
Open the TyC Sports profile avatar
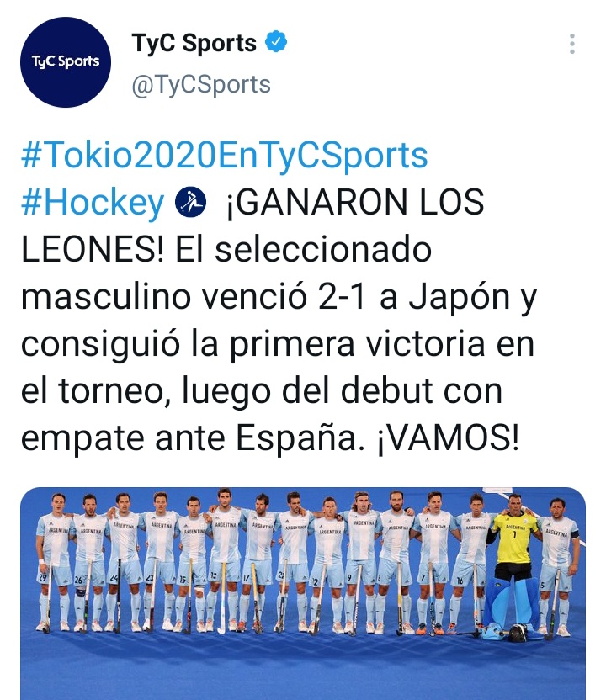tap(66, 62)
